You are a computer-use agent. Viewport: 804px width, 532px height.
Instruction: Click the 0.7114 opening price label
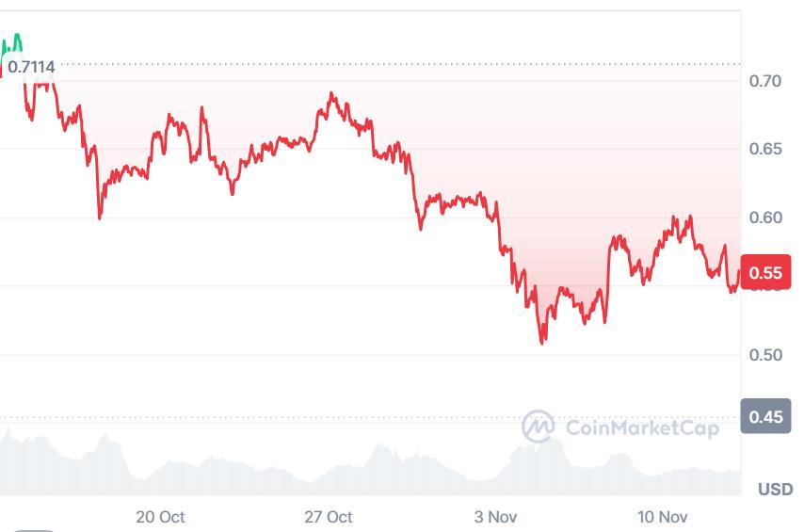click(32, 66)
